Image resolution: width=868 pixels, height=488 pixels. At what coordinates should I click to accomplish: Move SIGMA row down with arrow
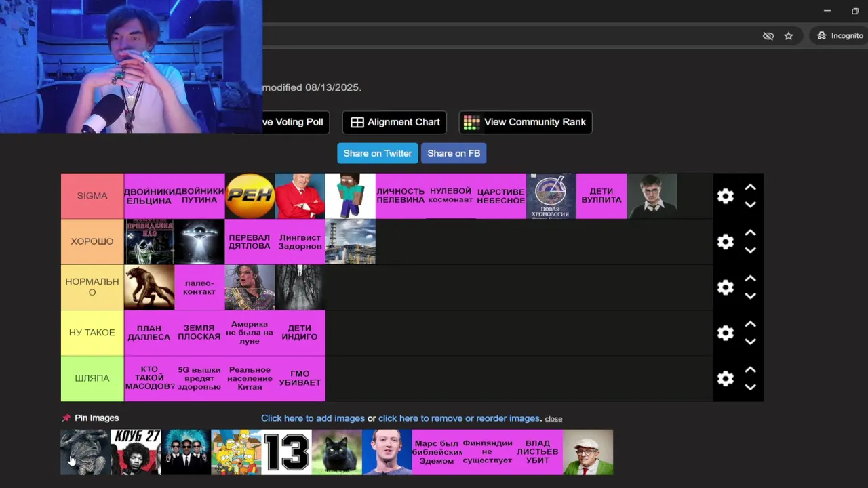[750, 205]
